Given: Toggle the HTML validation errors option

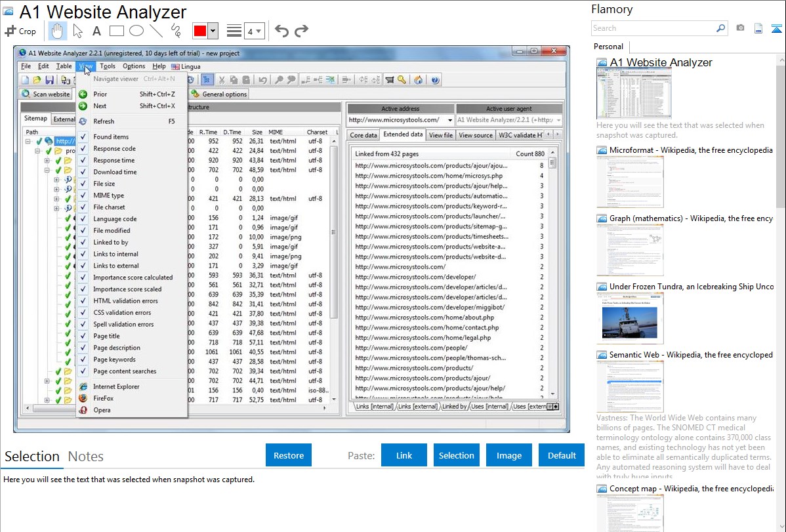Looking at the screenshot, I should (x=133, y=301).
